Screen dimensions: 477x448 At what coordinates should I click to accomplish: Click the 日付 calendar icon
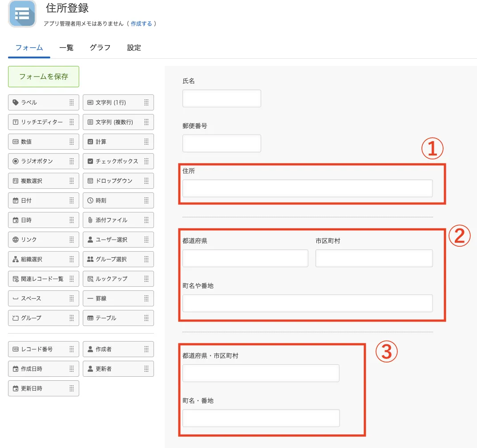pos(16,200)
